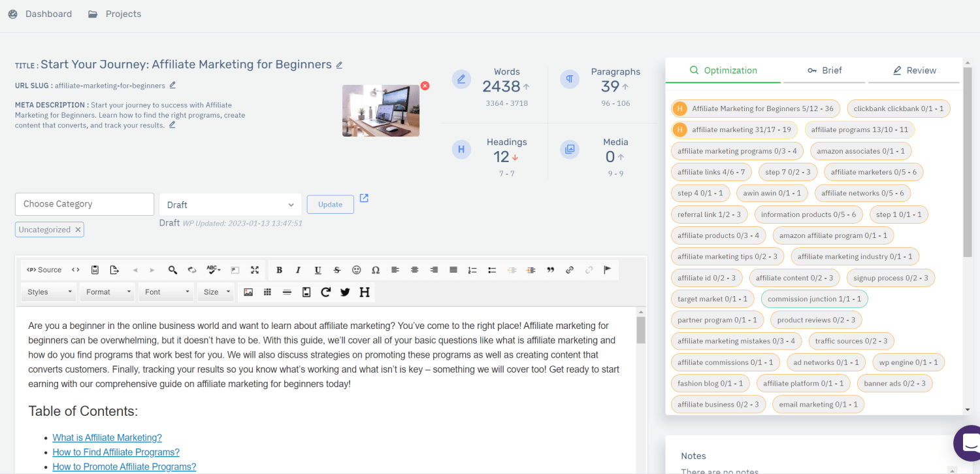980x474 pixels.
Task: Open the Review tab
Action: pos(914,71)
